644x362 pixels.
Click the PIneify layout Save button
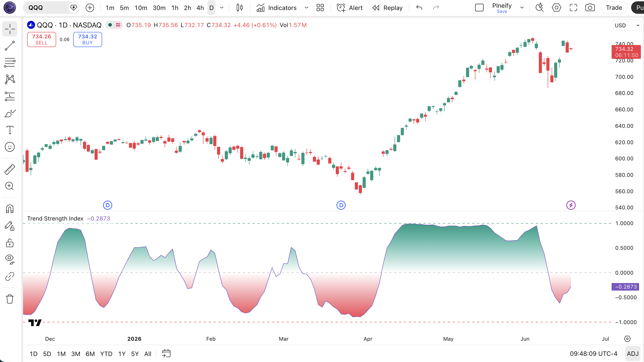[x=502, y=12]
